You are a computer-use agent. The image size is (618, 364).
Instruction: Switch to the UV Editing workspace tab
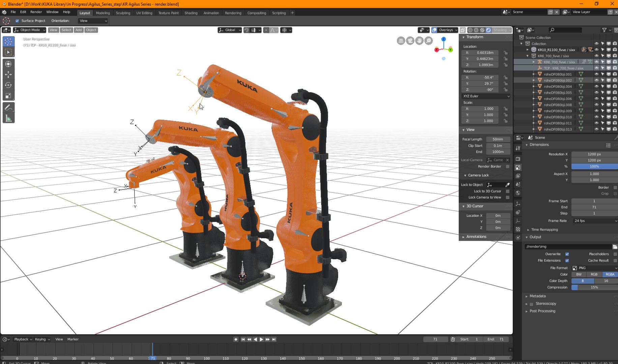144,13
